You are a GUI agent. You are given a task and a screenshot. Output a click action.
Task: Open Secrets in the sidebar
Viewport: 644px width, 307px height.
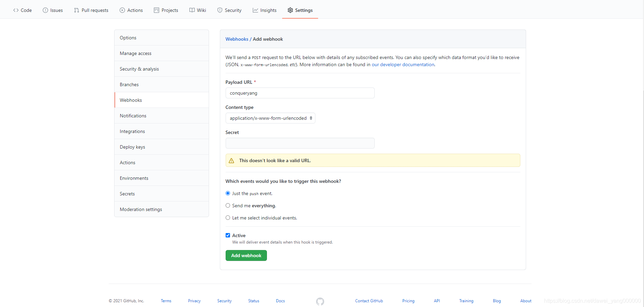(x=162, y=194)
